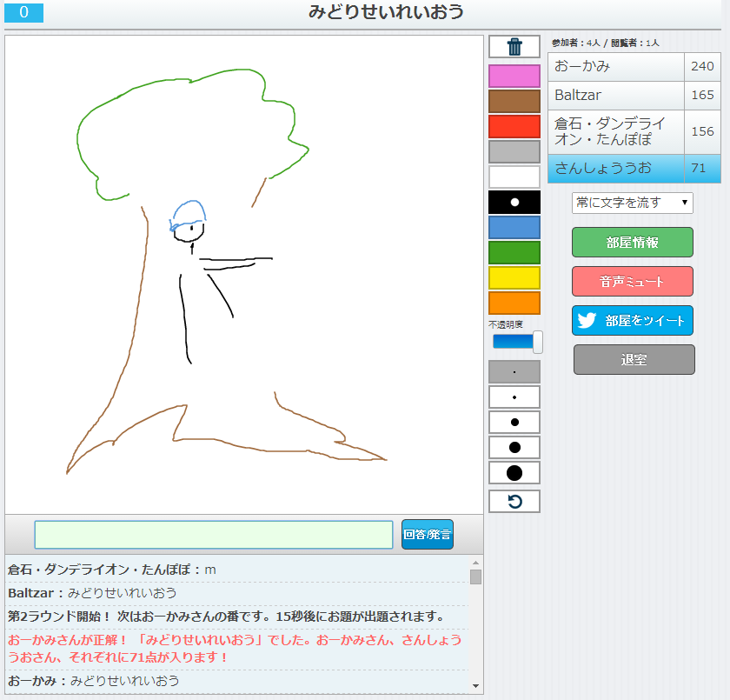Click the participants count 参加者:4人 text
Viewport: 730px width, 700px height.
tap(575, 43)
